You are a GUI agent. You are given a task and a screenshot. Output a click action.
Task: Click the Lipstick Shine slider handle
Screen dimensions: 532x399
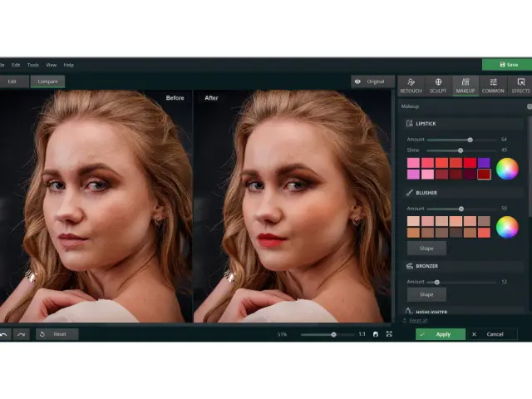(x=461, y=150)
